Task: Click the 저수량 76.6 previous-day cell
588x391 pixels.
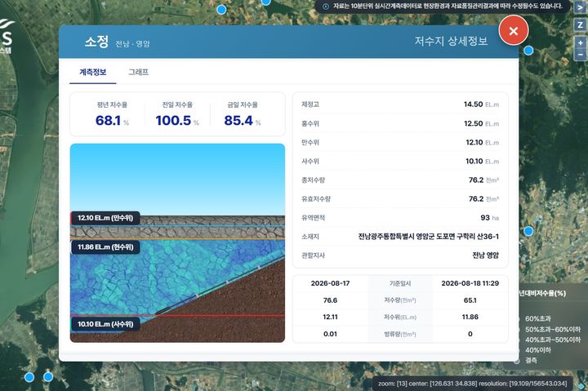Action: tap(330, 300)
